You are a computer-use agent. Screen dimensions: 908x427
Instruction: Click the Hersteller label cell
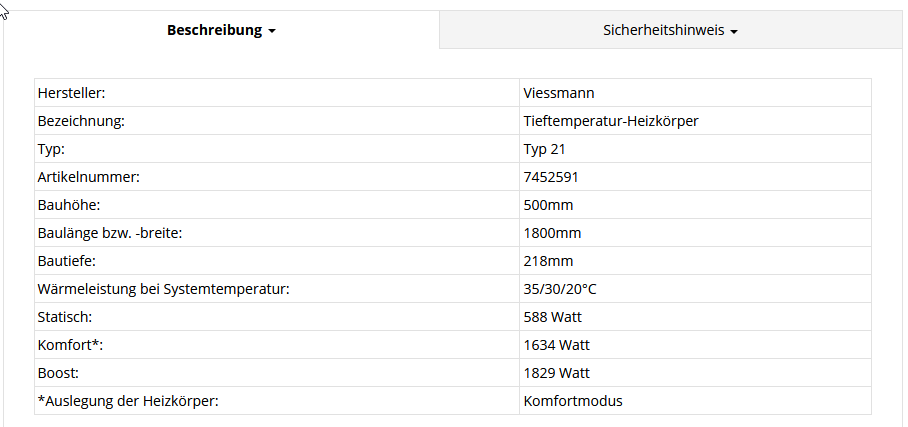(x=277, y=93)
